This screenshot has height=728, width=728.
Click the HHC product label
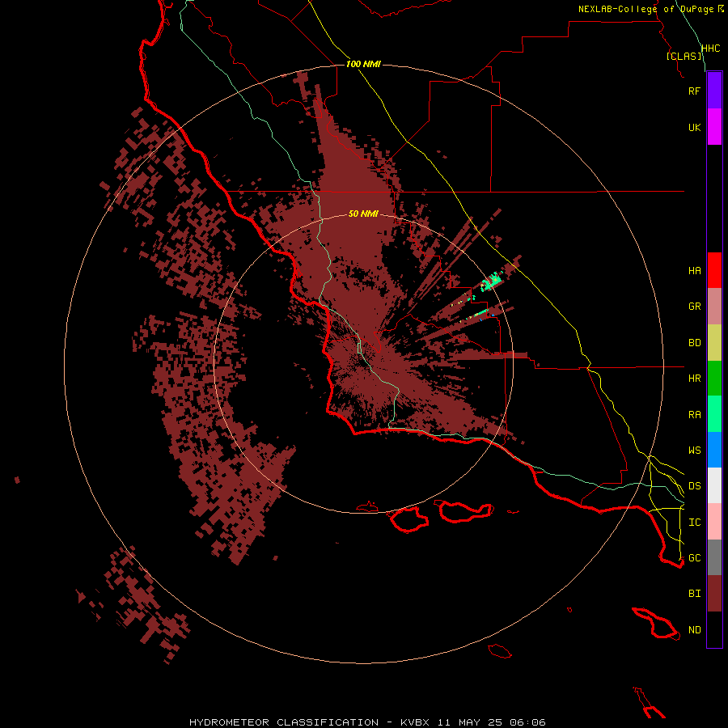(710, 49)
